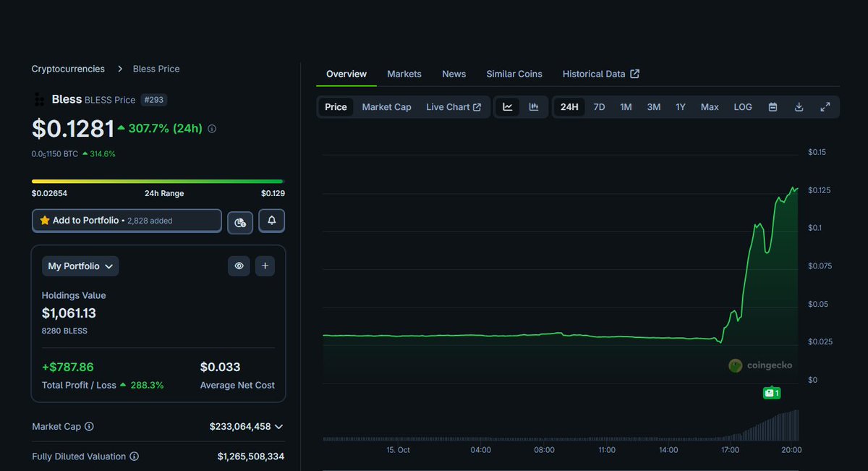Click the green news marker on chart
The image size is (868, 471).
tap(772, 393)
